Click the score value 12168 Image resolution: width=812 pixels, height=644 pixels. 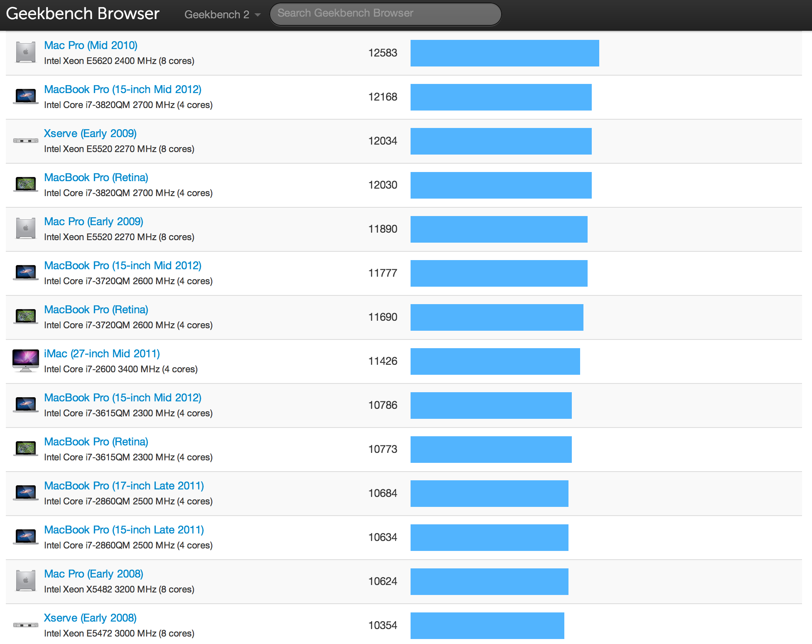pos(383,97)
